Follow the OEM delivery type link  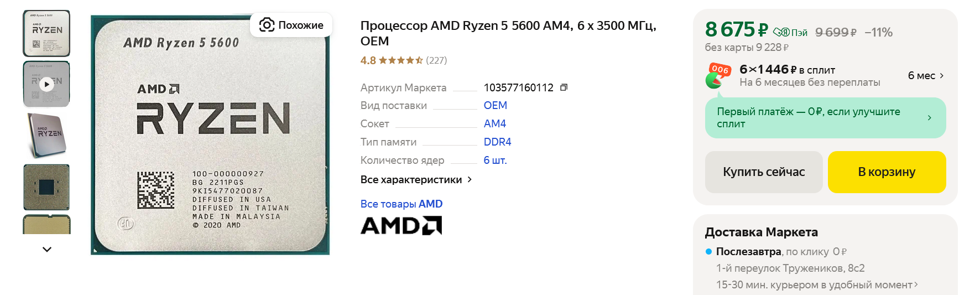[x=495, y=105]
